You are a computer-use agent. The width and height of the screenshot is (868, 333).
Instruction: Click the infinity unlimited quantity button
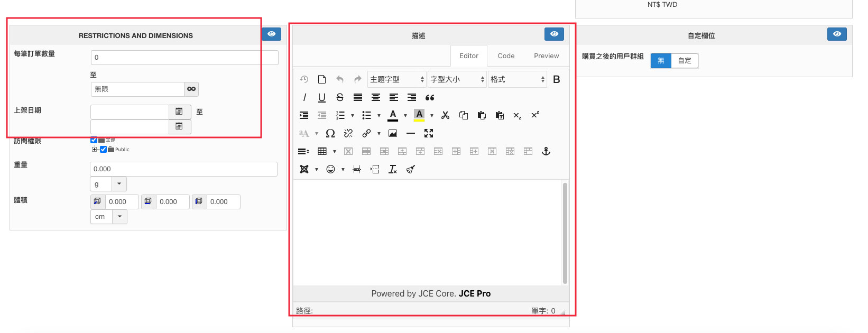(x=191, y=89)
